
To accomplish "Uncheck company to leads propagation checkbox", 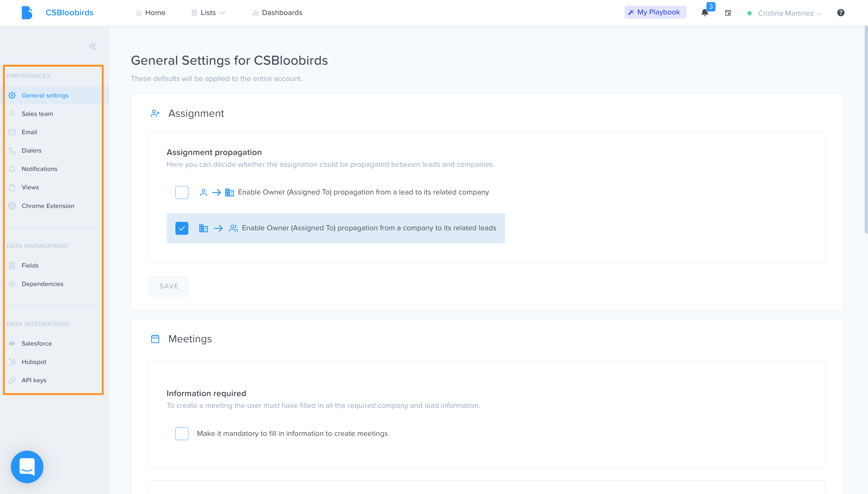I will pyautogui.click(x=182, y=228).
